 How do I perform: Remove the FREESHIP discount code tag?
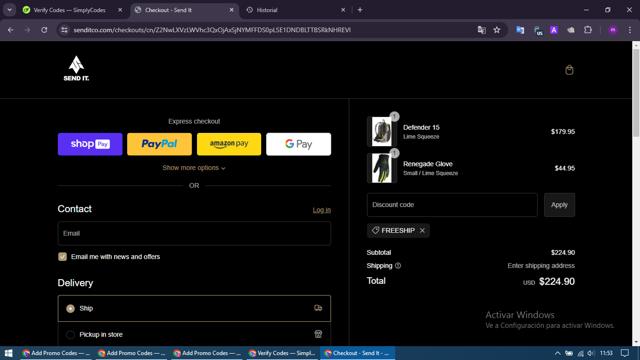422,231
